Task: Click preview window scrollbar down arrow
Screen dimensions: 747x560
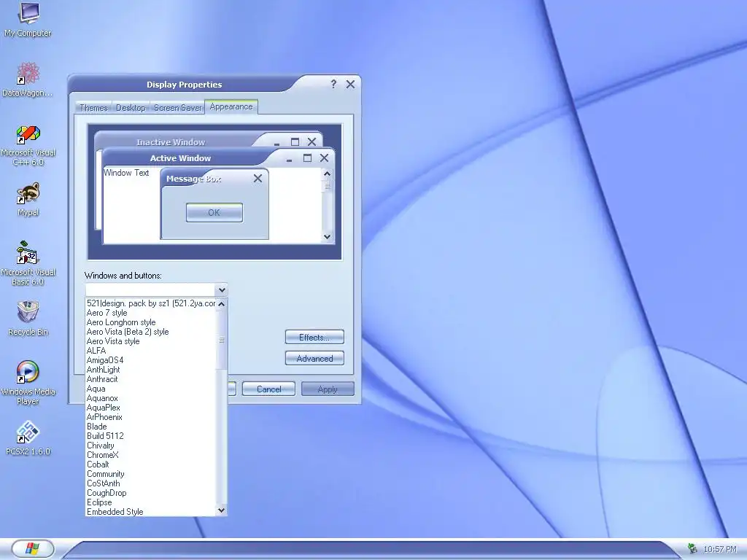Action: pyautogui.click(x=327, y=237)
